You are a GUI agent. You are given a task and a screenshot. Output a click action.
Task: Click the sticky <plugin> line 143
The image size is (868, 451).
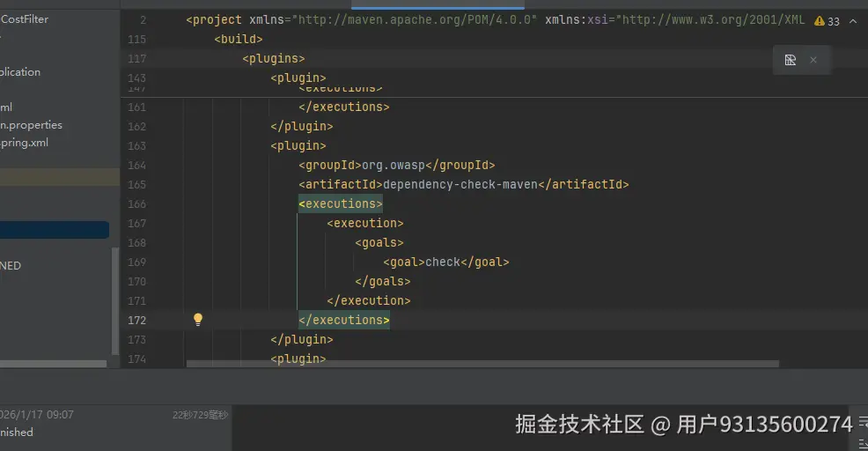pyautogui.click(x=298, y=78)
